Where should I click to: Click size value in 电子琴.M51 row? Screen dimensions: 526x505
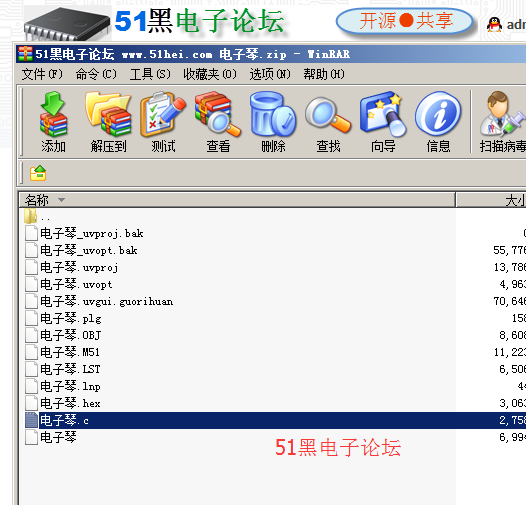pyautogui.click(x=510, y=352)
